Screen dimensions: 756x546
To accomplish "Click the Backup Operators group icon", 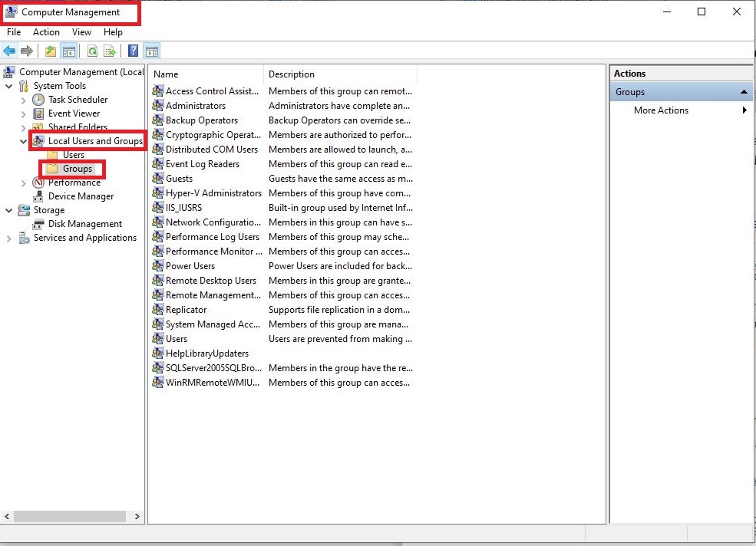I will (157, 120).
